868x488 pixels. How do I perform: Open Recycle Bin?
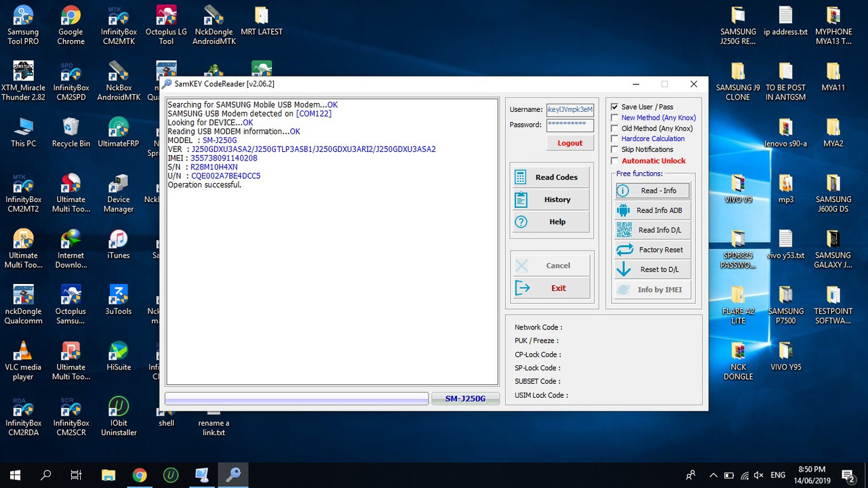(x=71, y=132)
